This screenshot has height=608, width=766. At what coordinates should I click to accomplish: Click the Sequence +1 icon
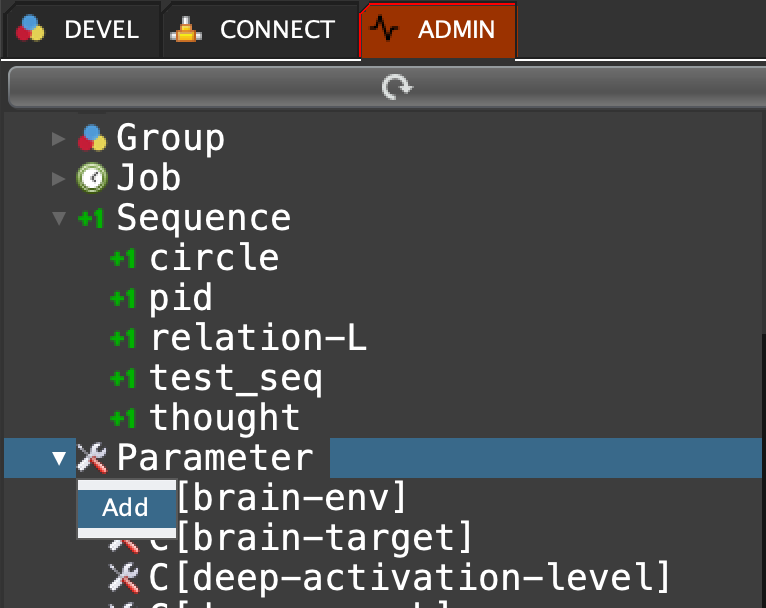tap(92, 218)
